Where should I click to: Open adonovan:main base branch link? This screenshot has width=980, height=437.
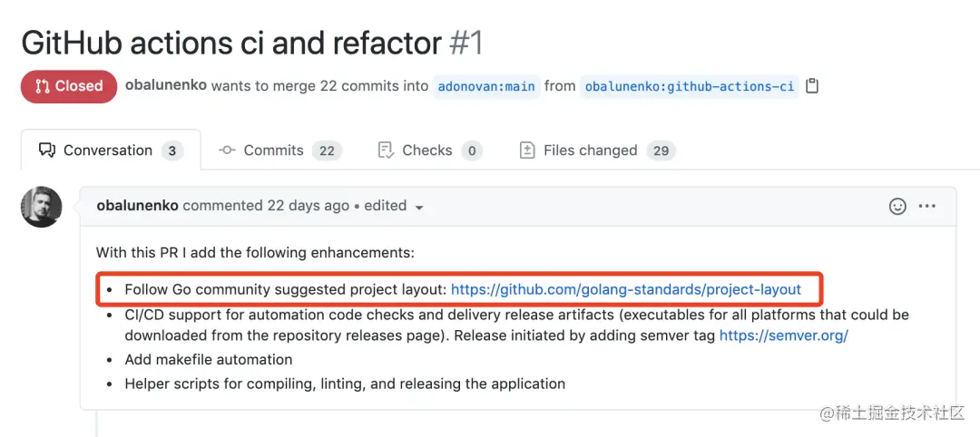pyautogui.click(x=486, y=86)
